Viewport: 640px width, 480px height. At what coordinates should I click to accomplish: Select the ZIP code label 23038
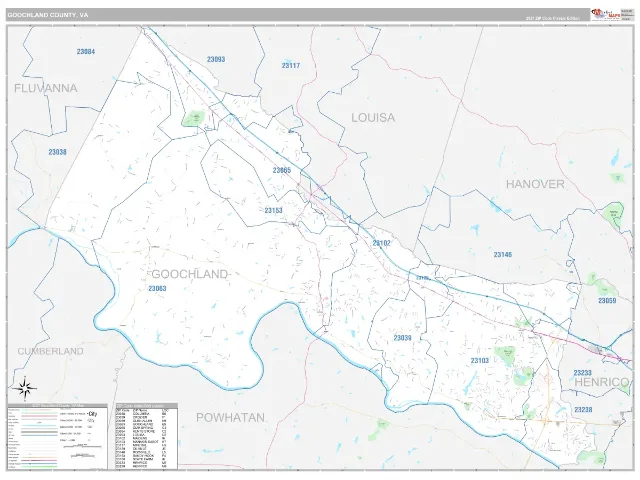58,152
